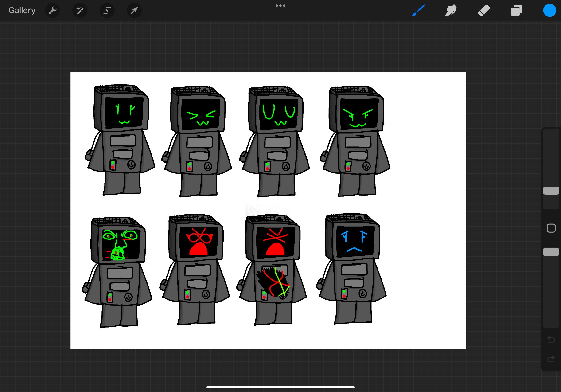This screenshot has height=392, width=561.
Task: Open the Layers panel
Action: [517, 11]
